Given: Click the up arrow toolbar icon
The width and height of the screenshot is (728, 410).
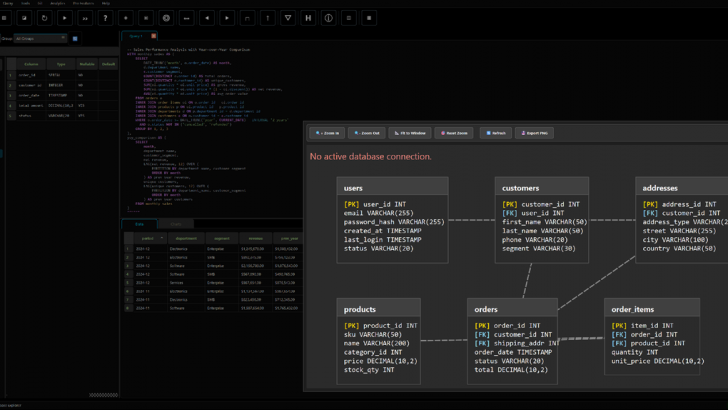Looking at the screenshot, I should (267, 18).
